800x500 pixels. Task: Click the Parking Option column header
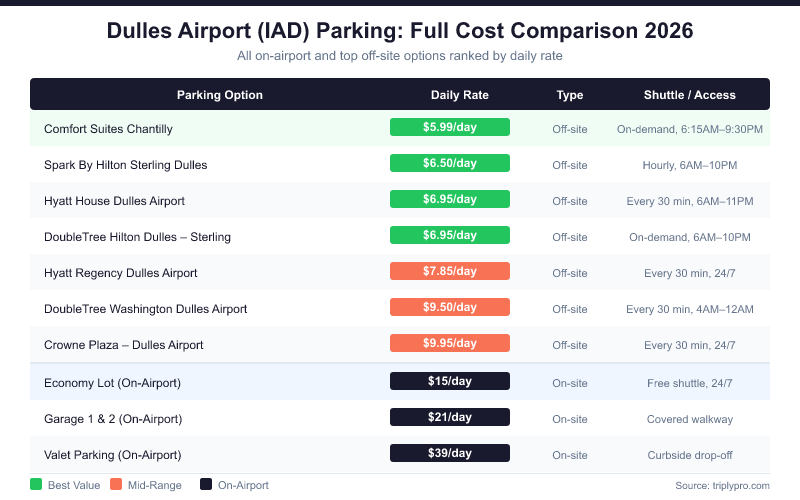click(220, 95)
